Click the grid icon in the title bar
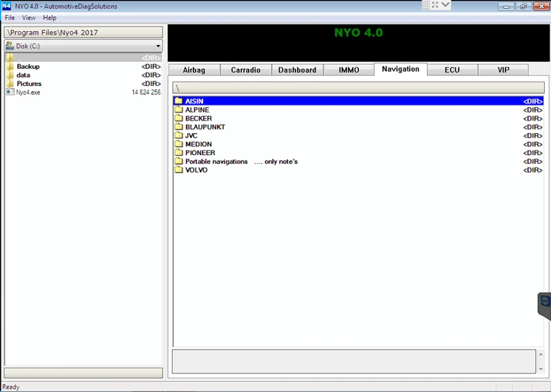551x392 pixels. click(x=426, y=5)
